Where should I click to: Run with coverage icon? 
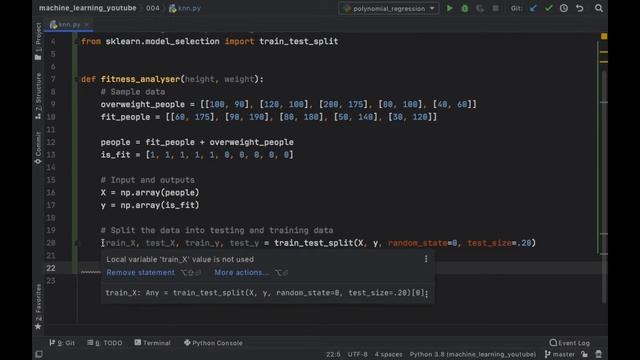click(480, 8)
